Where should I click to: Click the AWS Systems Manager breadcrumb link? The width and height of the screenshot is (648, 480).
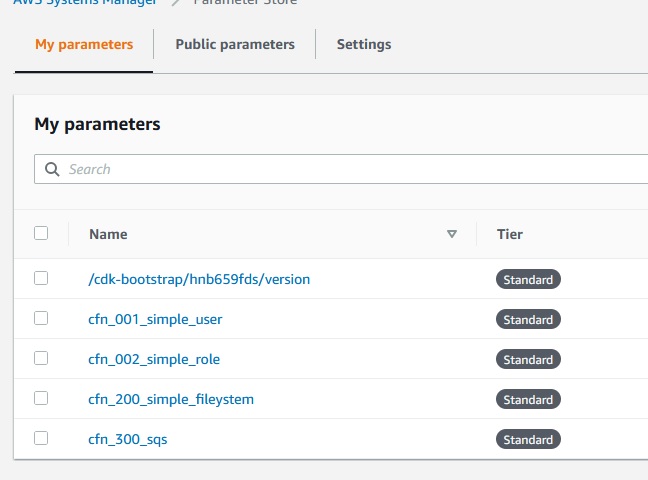(x=85, y=3)
